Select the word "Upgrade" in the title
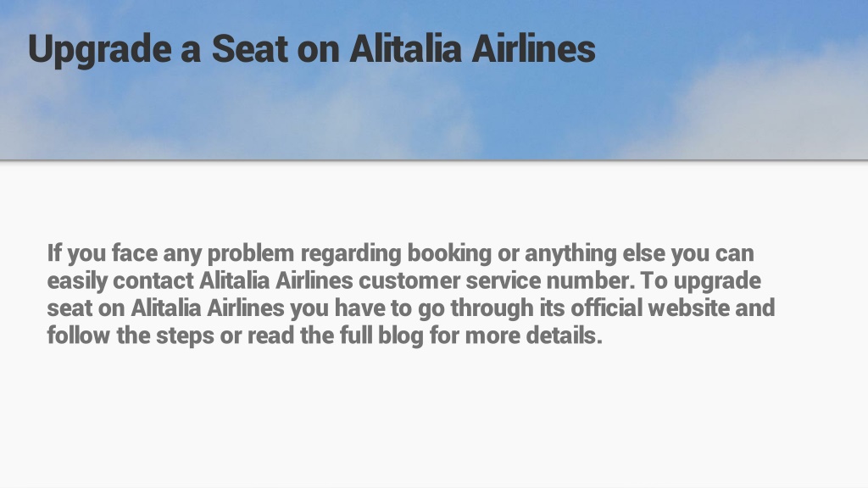868x488 pixels. (100, 50)
